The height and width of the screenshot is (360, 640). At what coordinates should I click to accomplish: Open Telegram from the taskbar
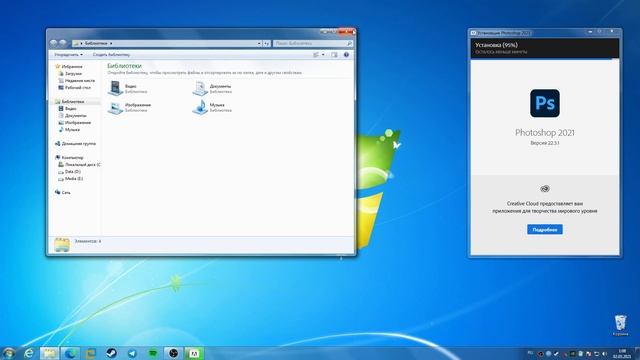[x=132, y=353]
